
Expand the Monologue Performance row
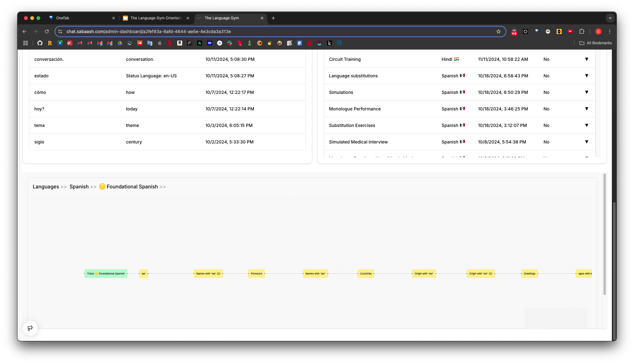(587, 109)
